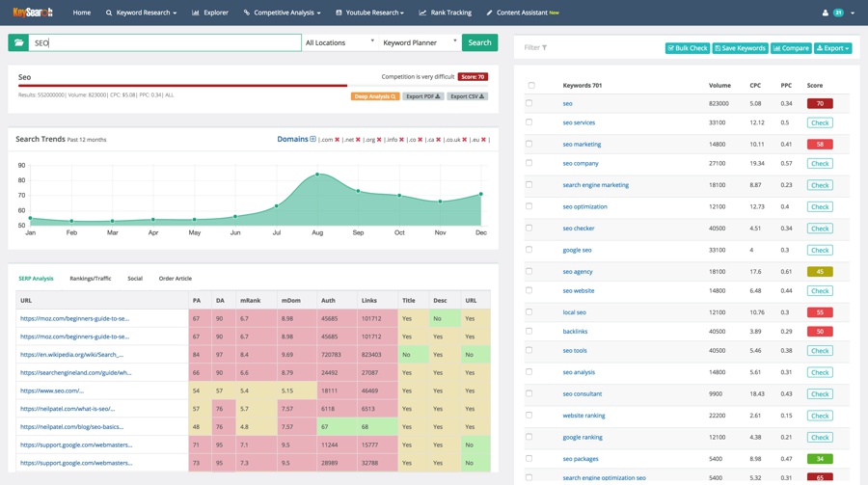Click the Export PDF button

pos(423,96)
